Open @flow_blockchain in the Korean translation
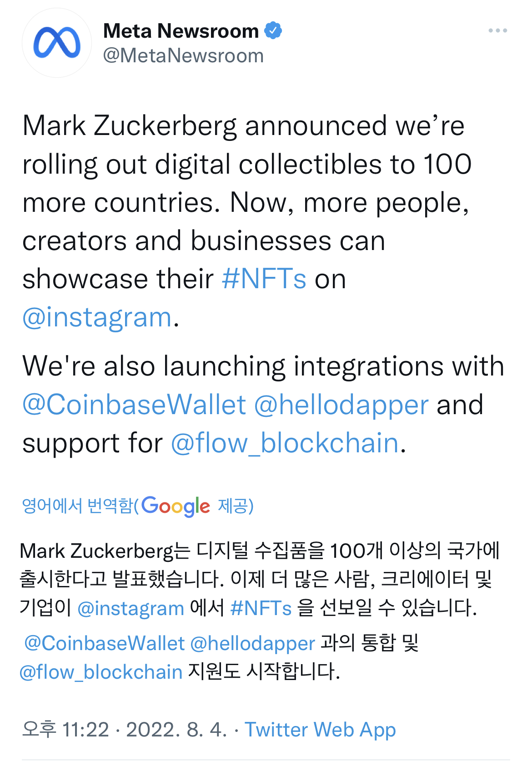The width and height of the screenshot is (532, 761). click(101, 672)
